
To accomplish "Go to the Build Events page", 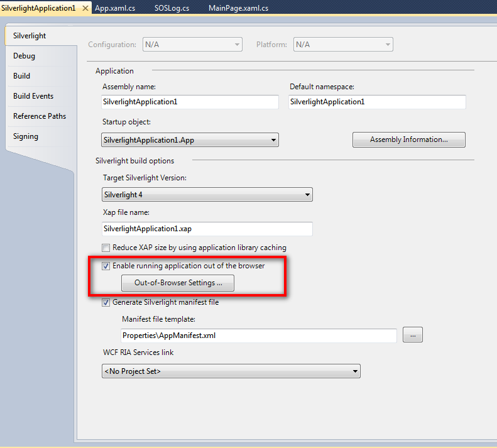I will 41,96.
